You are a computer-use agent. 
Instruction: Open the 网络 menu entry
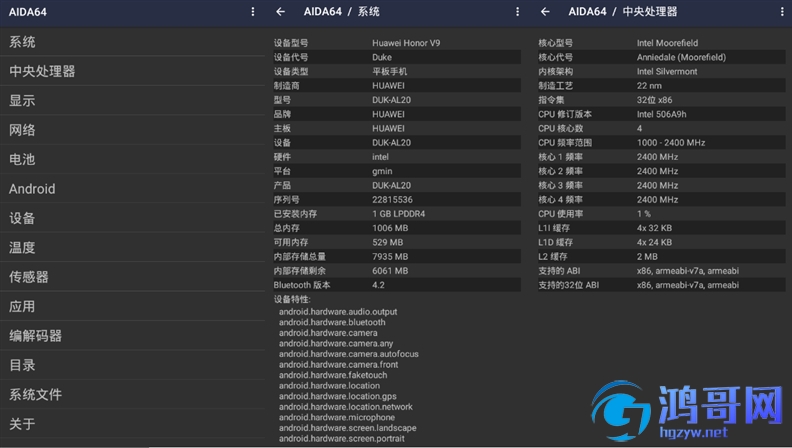tap(132, 130)
